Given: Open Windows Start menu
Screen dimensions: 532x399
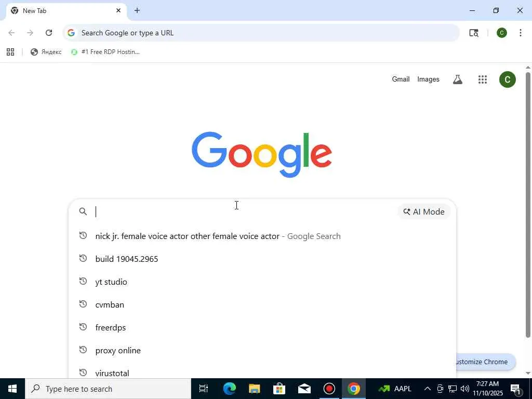Looking at the screenshot, I should pos(12,389).
